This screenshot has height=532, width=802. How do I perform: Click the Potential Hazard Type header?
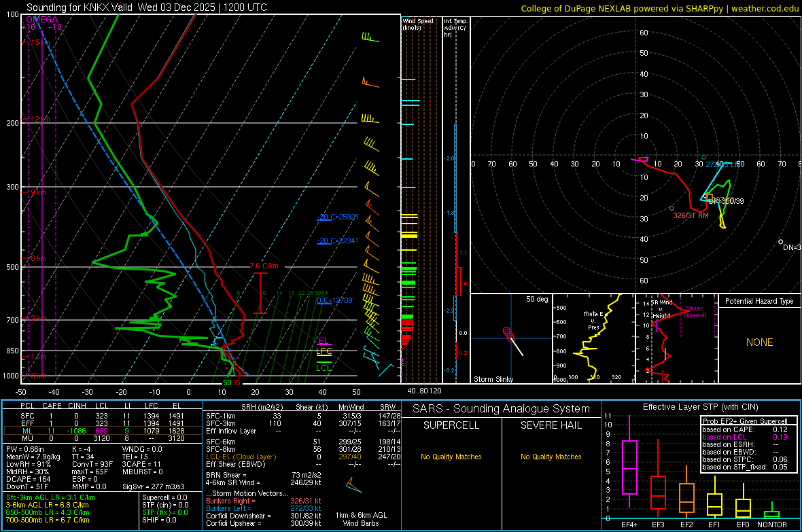[x=759, y=301]
